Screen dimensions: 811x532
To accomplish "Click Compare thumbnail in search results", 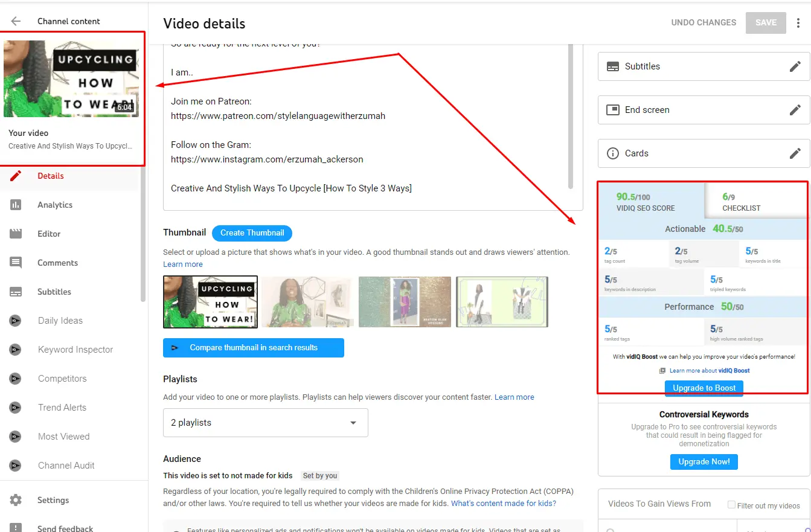I will pos(254,348).
